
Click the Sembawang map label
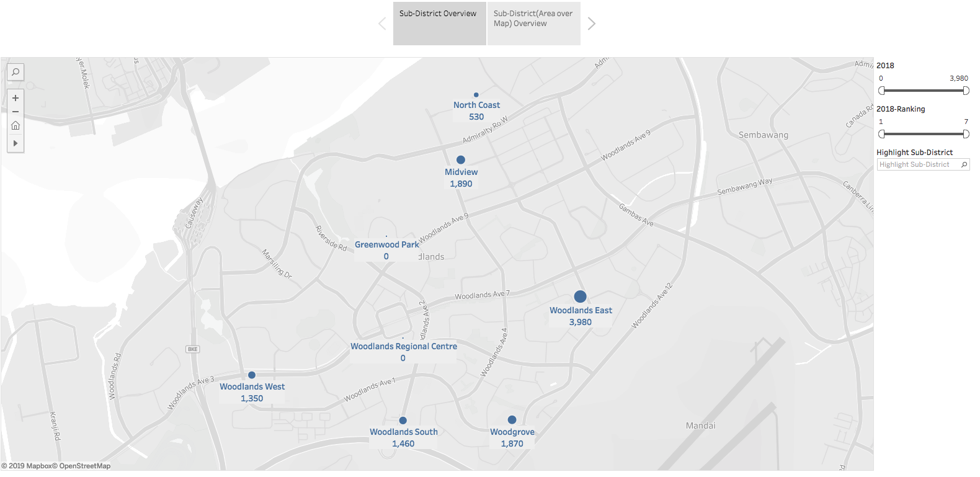(x=764, y=135)
